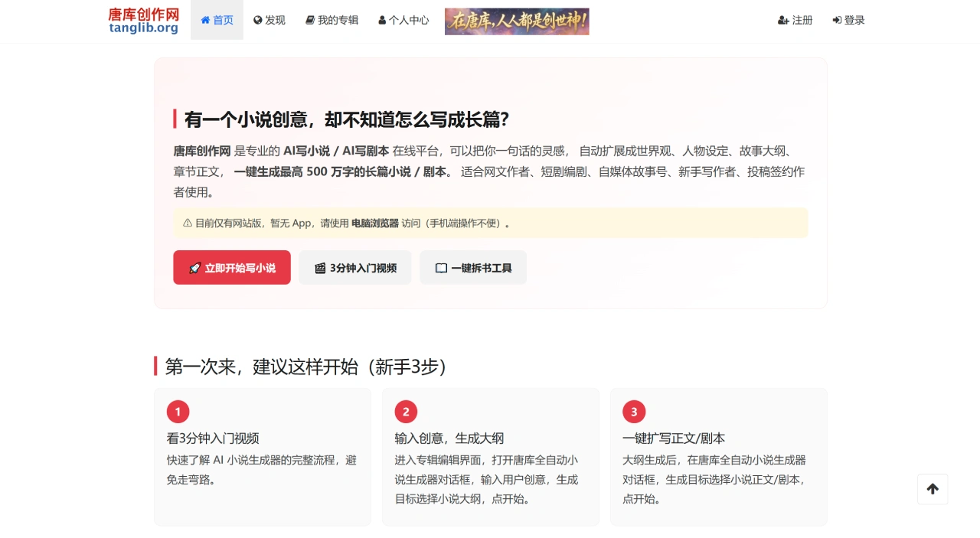Open the 3分钟入门视频 button

coord(355,268)
